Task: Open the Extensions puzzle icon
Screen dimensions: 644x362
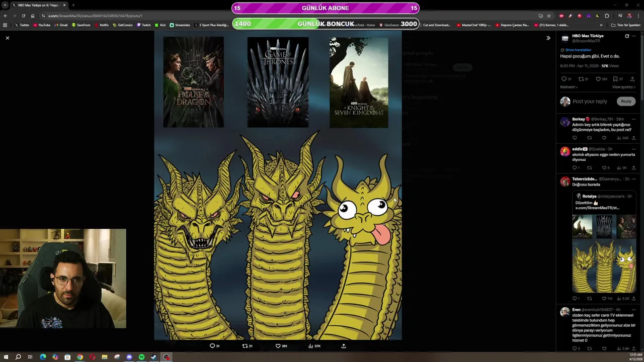Action: [x=607, y=16]
